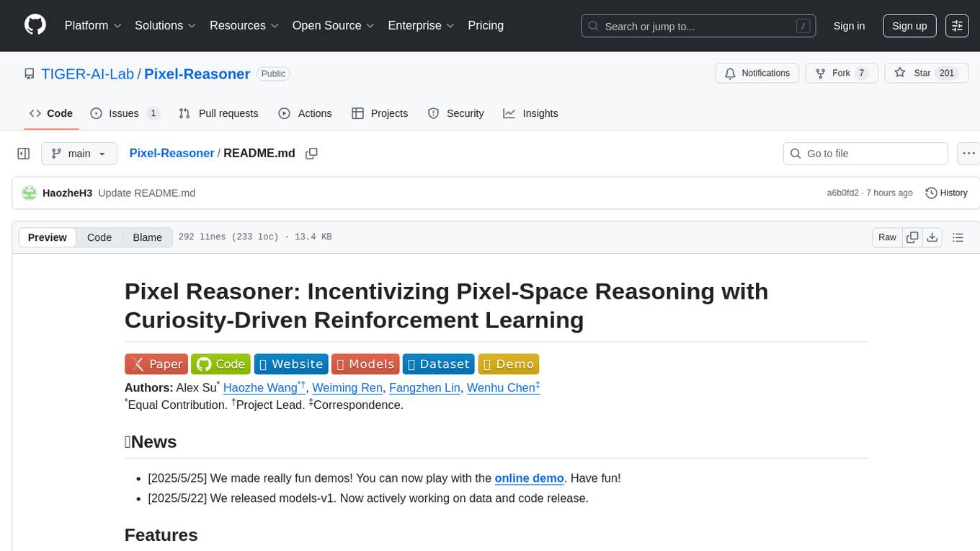
Task: Click the Website badge
Action: click(290, 364)
